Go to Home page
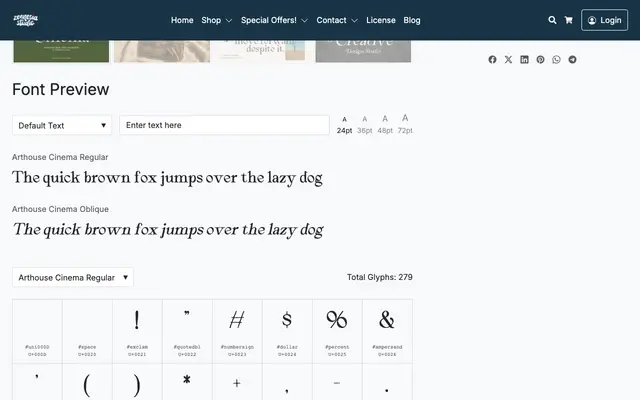The height and width of the screenshot is (400, 640). tap(182, 20)
